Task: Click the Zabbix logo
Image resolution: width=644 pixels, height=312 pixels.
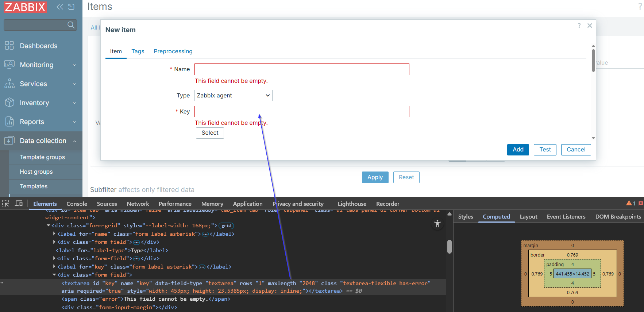Action: click(x=25, y=7)
